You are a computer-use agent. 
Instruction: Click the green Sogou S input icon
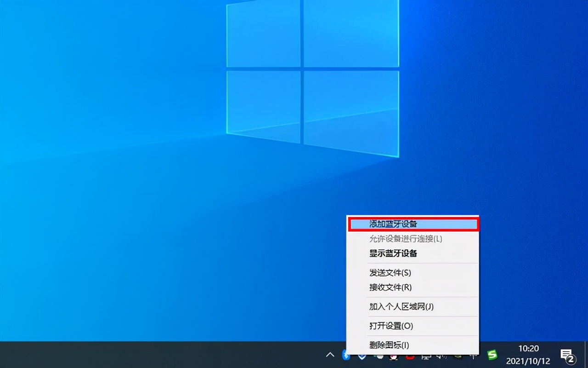pos(492,355)
